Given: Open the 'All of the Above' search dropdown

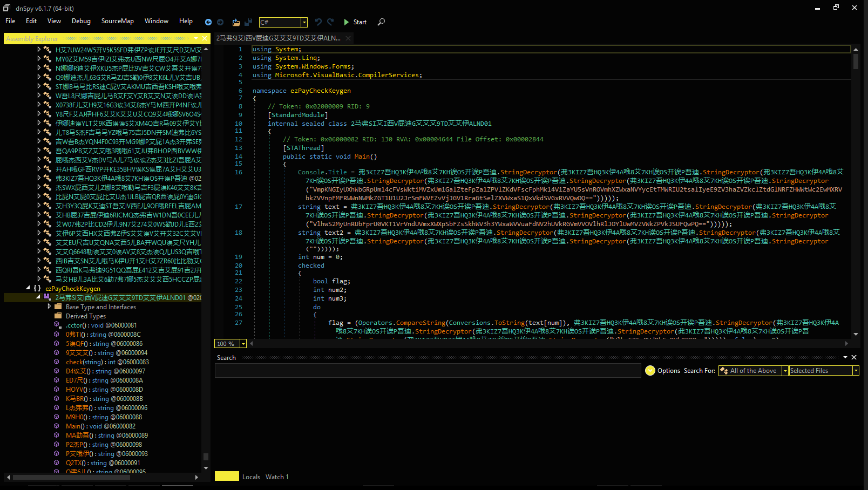Looking at the screenshot, I should (753, 371).
